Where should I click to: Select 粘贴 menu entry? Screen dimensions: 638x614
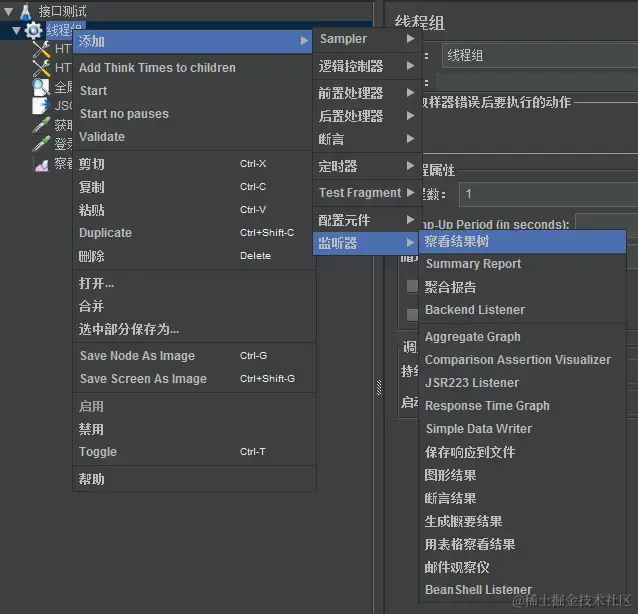pyautogui.click(x=194, y=210)
